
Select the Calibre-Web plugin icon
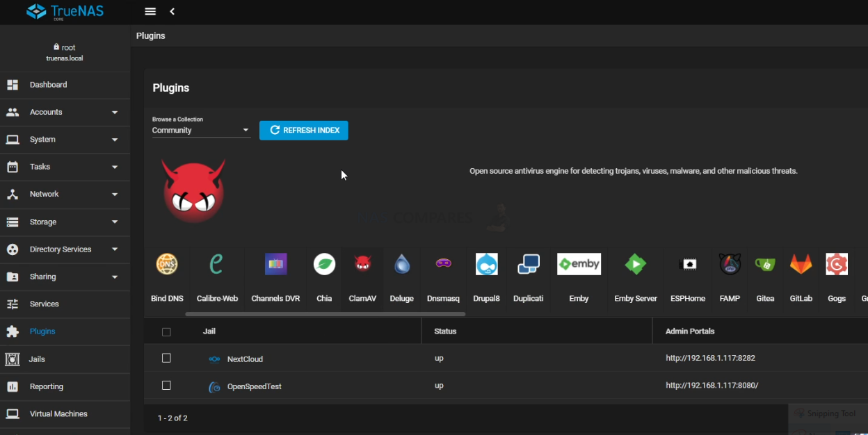coord(217,264)
